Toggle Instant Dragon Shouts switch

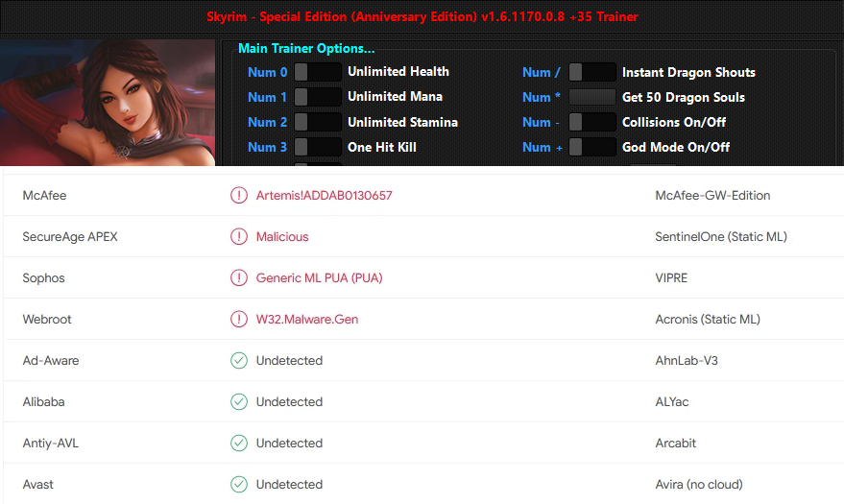[592, 72]
